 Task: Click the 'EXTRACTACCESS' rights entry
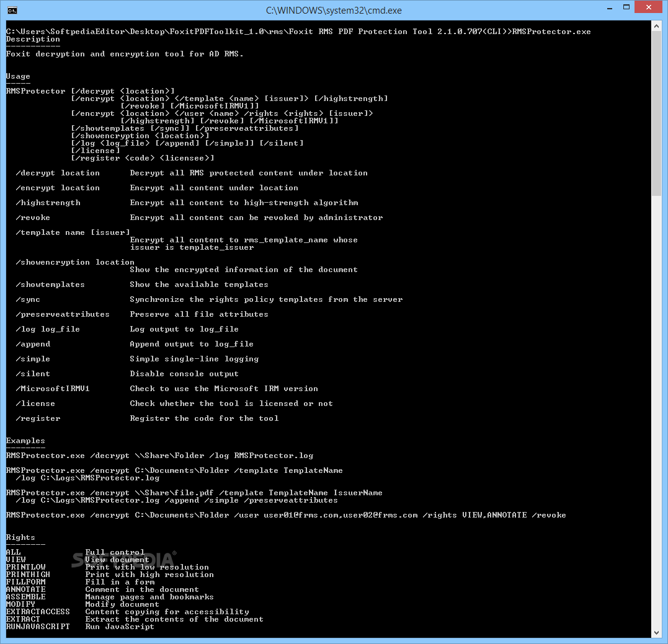pos(38,612)
